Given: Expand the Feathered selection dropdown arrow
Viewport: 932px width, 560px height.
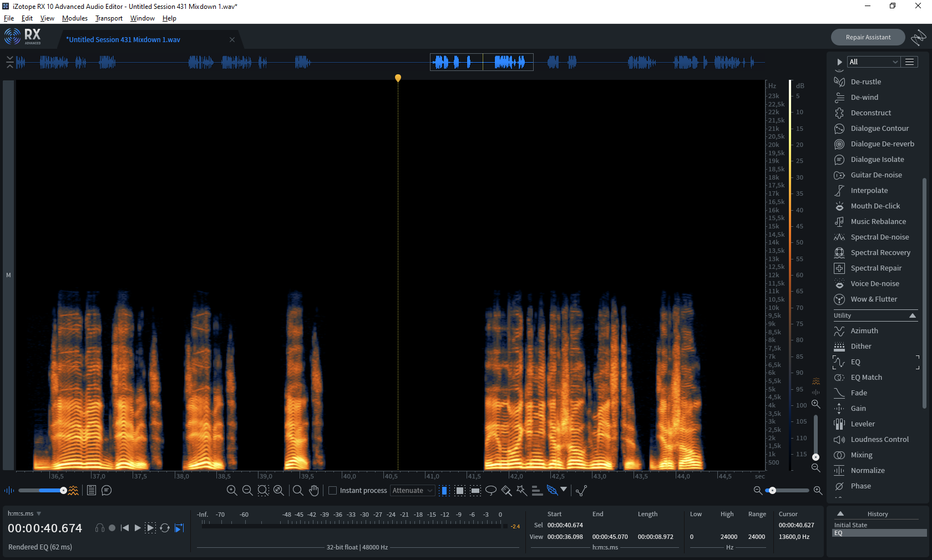Looking at the screenshot, I should 564,490.
